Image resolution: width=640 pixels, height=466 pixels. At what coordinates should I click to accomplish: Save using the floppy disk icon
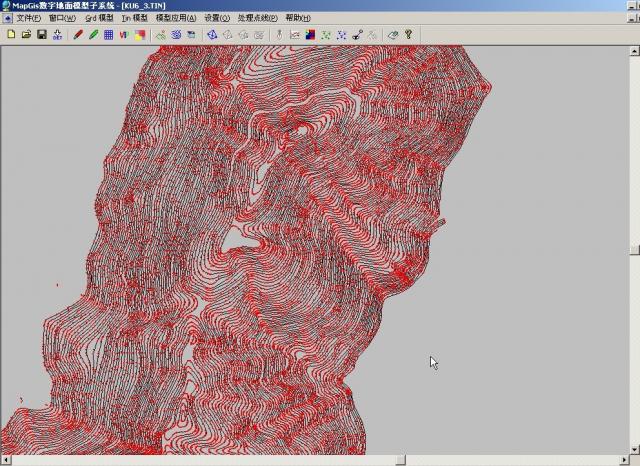point(42,34)
